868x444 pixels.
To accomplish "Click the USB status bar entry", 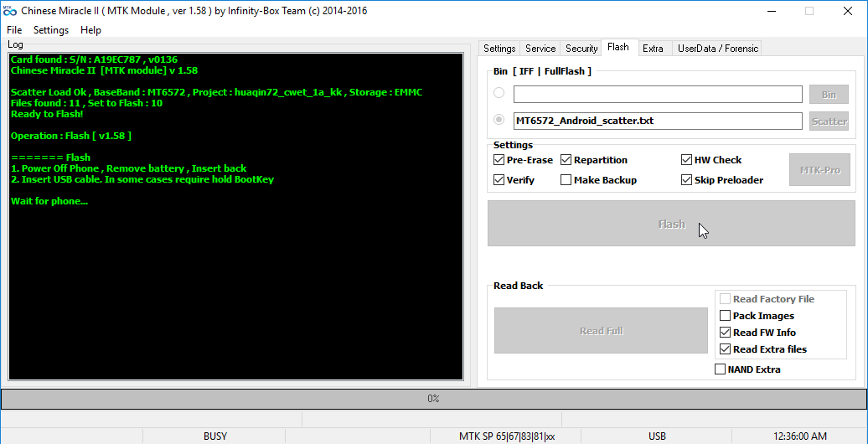I will tap(657, 436).
